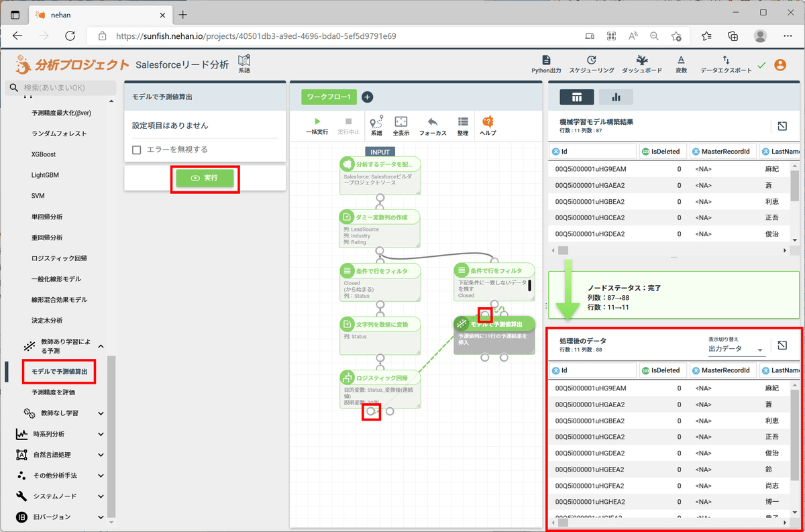The width and height of the screenshot is (805, 532).
Task: Show lineage with workflow 系譜 tool
Action: pos(376,125)
